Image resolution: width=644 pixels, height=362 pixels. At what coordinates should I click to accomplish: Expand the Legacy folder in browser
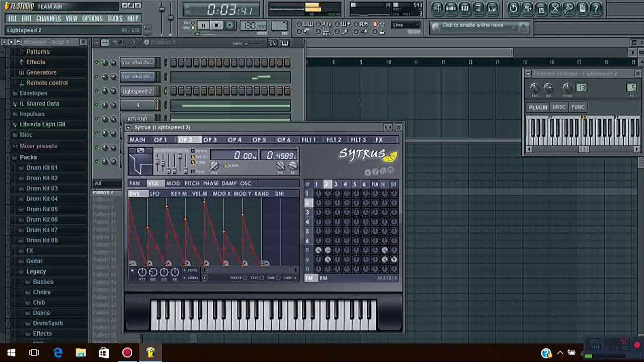tap(35, 271)
